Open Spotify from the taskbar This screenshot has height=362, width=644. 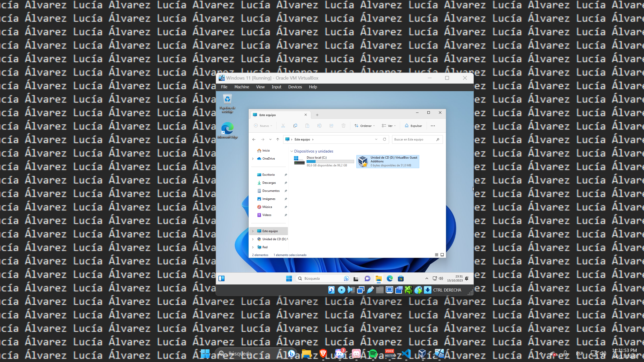click(373, 353)
